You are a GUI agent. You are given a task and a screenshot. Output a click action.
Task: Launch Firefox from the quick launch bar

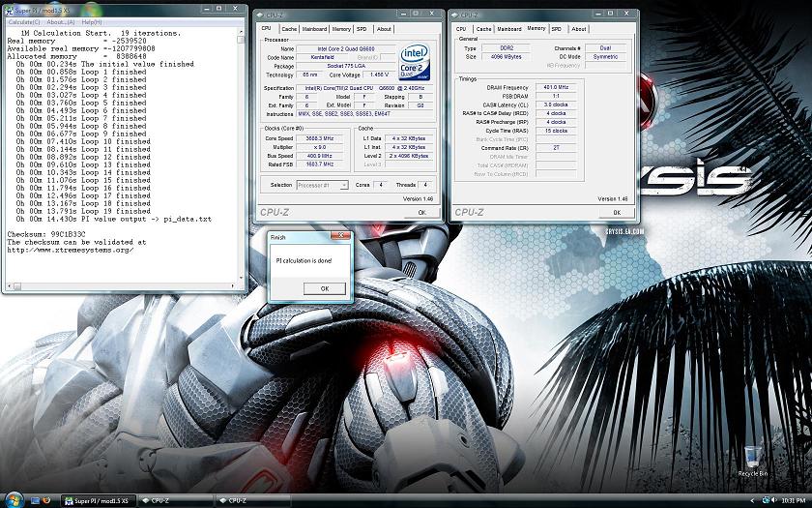coord(46,501)
